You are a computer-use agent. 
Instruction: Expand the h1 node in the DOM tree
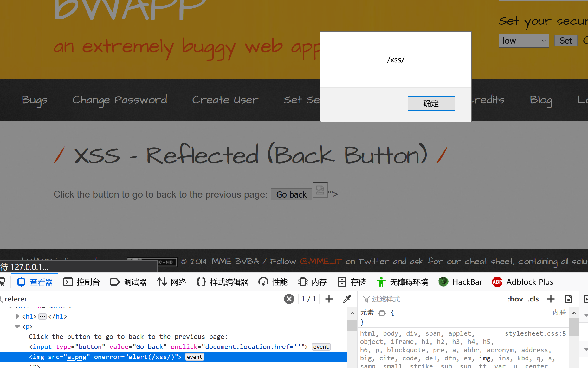pos(17,316)
